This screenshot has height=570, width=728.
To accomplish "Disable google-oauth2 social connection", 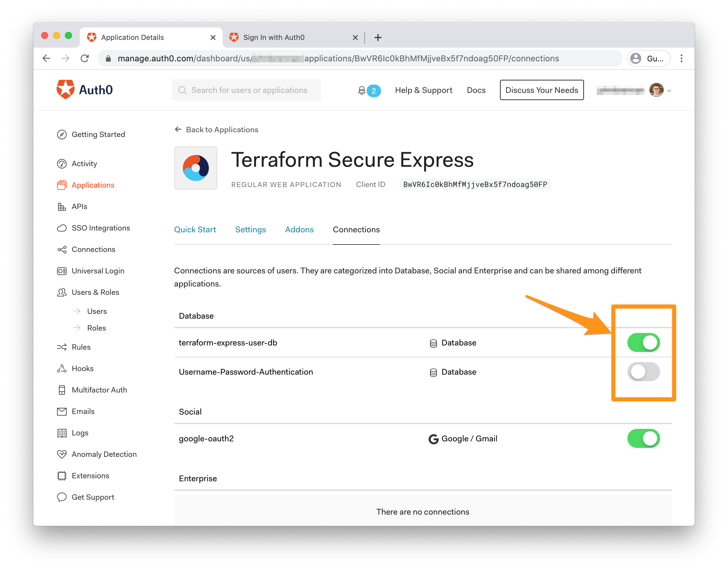I will pos(643,439).
